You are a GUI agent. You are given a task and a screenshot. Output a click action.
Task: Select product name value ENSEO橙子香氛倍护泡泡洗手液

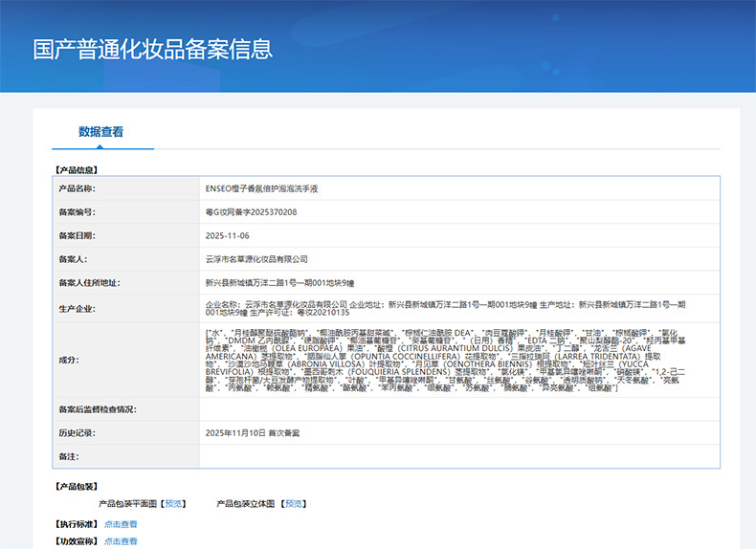coord(262,188)
